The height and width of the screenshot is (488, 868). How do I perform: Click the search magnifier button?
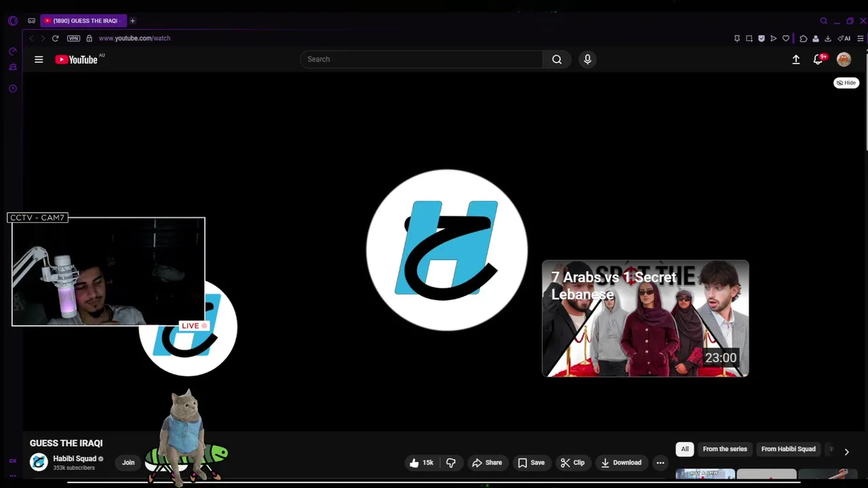(x=557, y=60)
